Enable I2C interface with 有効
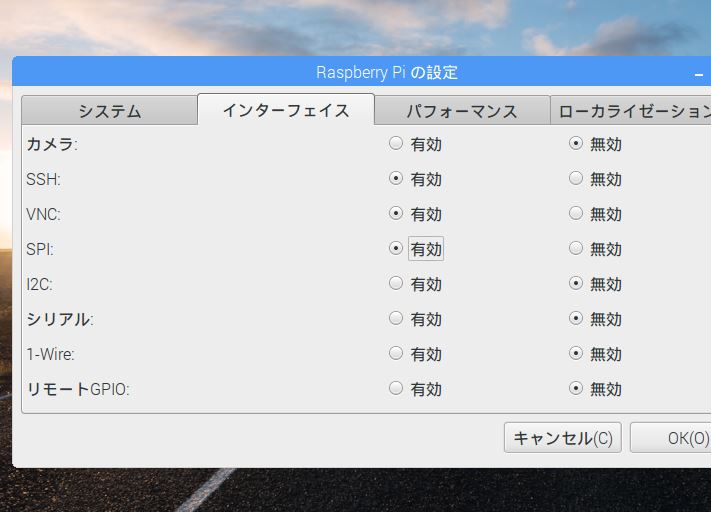This screenshot has width=711, height=512. (396, 284)
